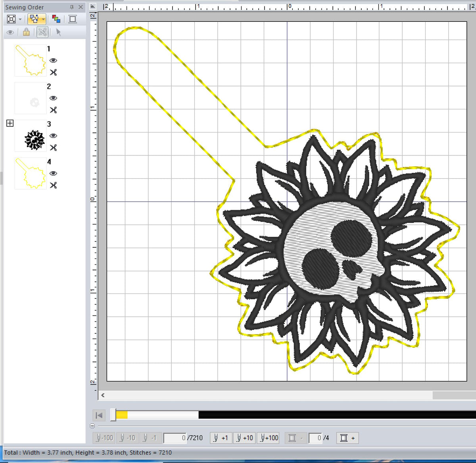Open the color sorting icon
Screen dimensions: 476x463
(x=56, y=19)
